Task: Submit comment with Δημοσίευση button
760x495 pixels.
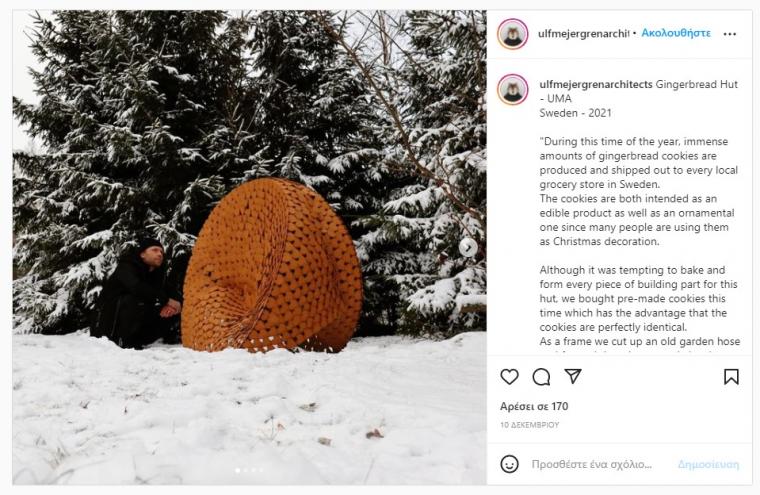Action: [x=708, y=464]
